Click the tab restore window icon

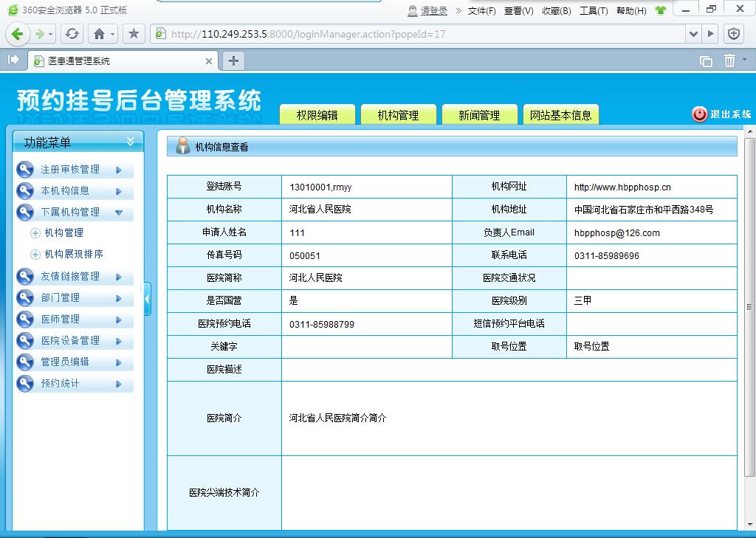click(x=706, y=61)
